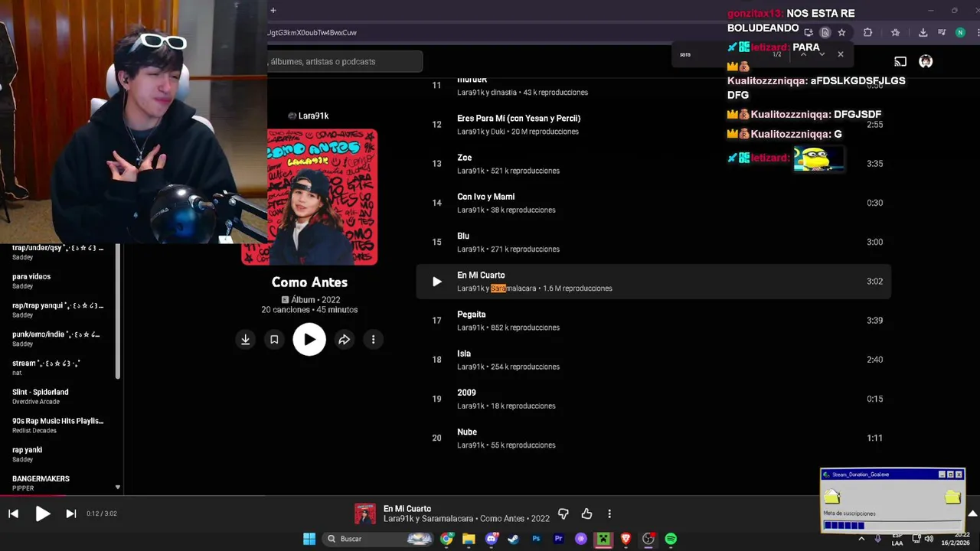Click the playlist sidebar's down scroll arrow

[x=118, y=487]
